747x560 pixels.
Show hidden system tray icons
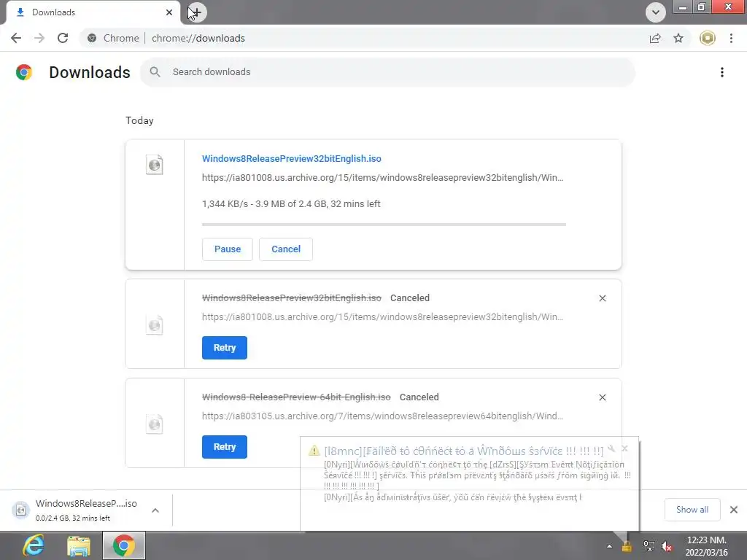(609, 546)
